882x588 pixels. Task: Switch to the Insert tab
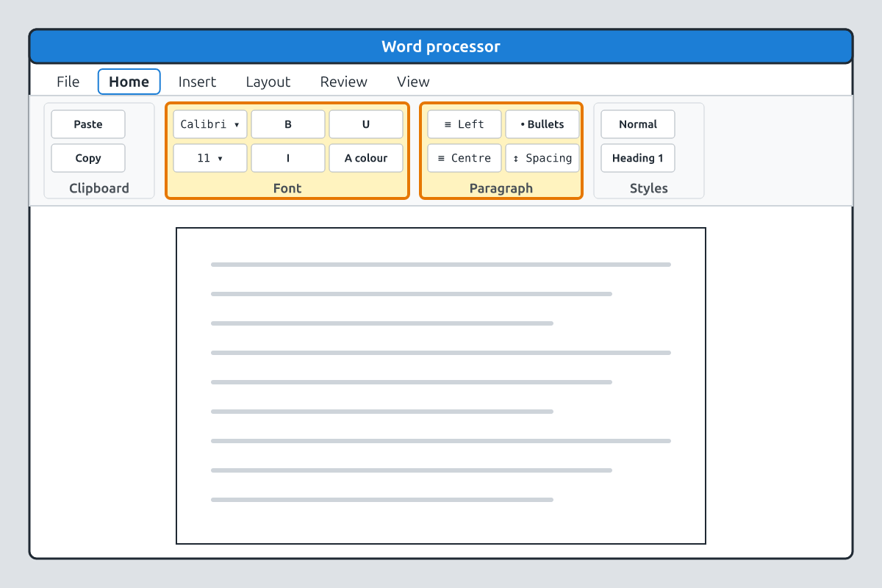coord(197,82)
